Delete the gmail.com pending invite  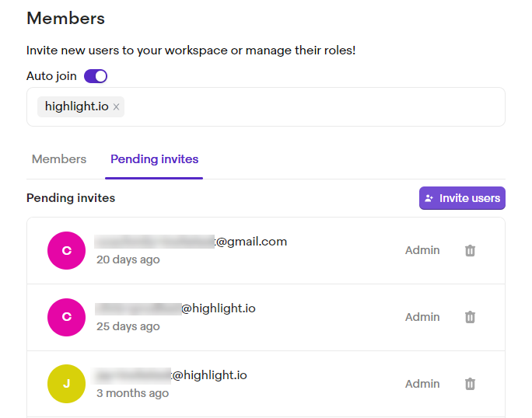(470, 250)
